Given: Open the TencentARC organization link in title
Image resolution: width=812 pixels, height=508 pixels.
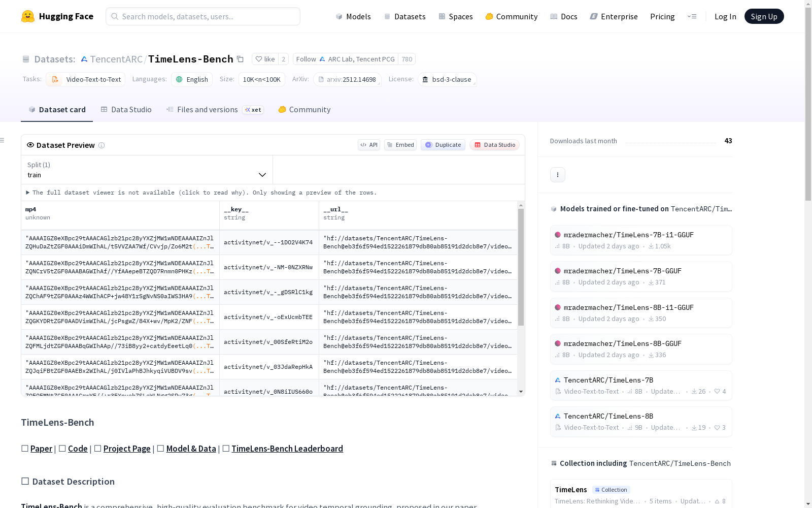Looking at the screenshot, I should [x=116, y=59].
